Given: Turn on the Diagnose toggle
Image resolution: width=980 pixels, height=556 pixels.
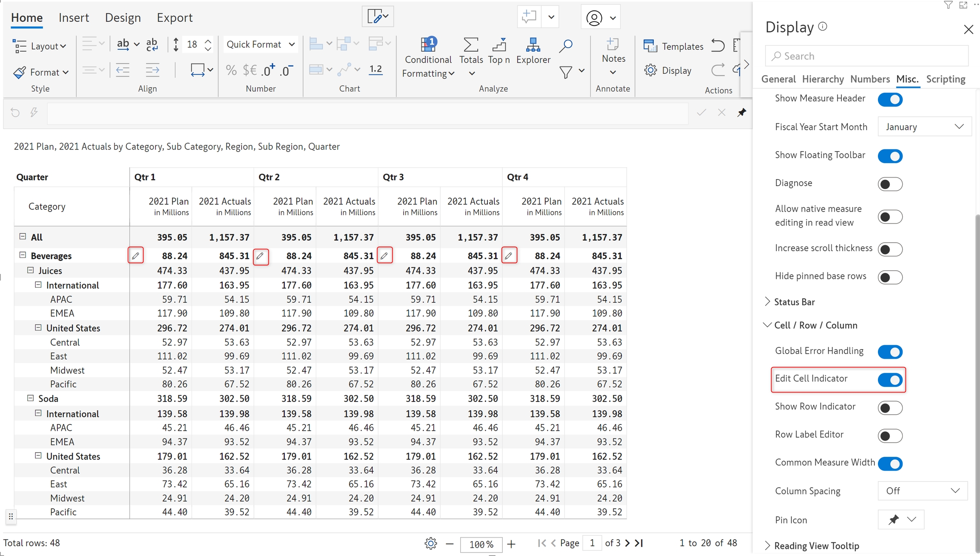Looking at the screenshot, I should tap(890, 184).
